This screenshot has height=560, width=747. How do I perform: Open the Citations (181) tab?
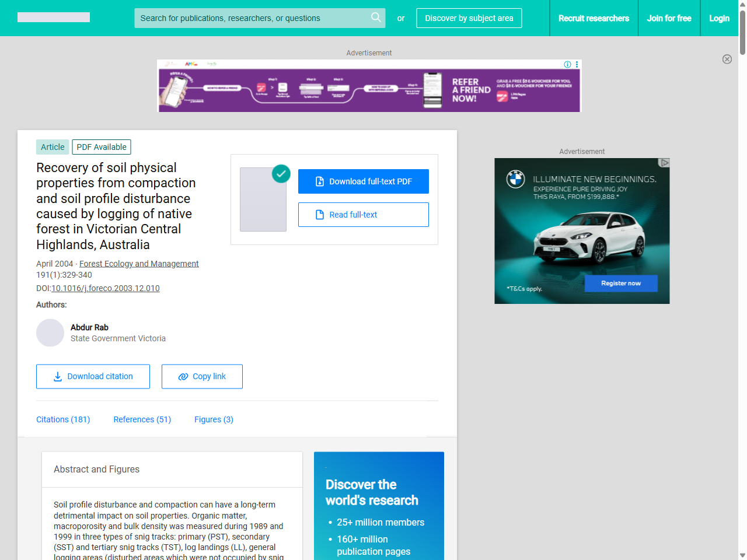click(x=63, y=419)
